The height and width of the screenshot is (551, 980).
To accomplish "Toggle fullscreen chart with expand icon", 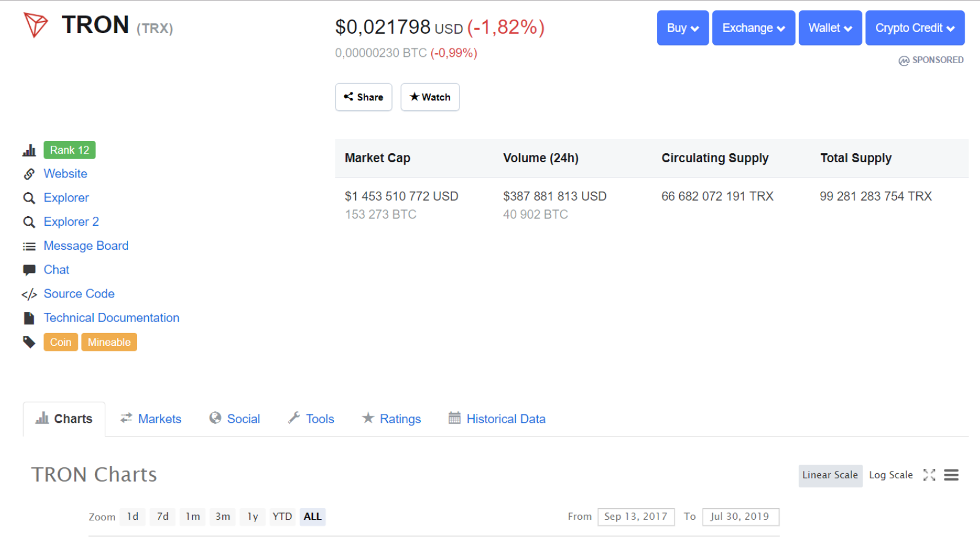I will 929,475.
